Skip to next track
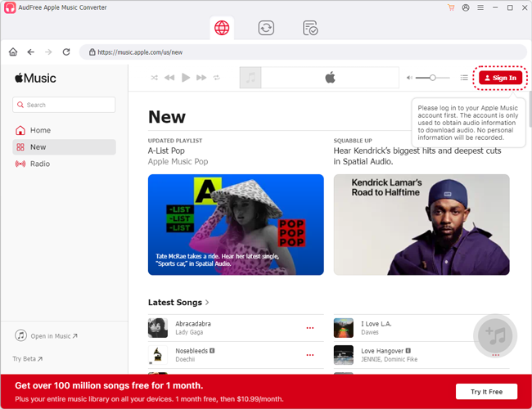 201,78
